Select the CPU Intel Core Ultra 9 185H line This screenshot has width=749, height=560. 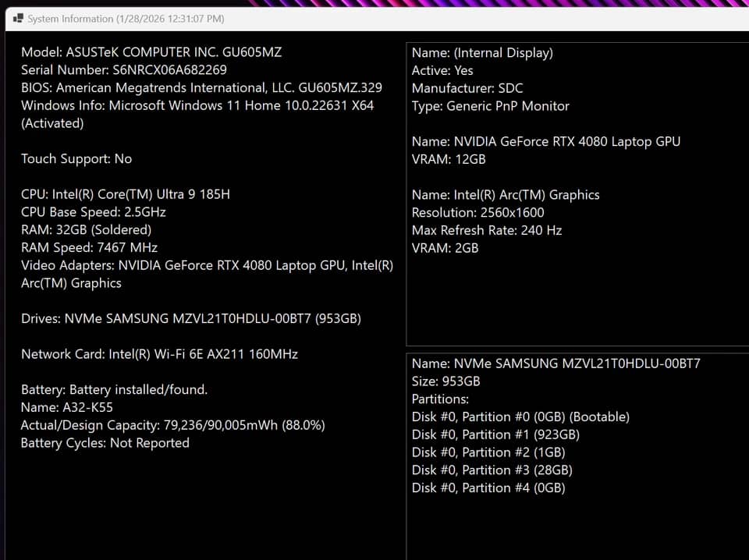[x=126, y=194]
